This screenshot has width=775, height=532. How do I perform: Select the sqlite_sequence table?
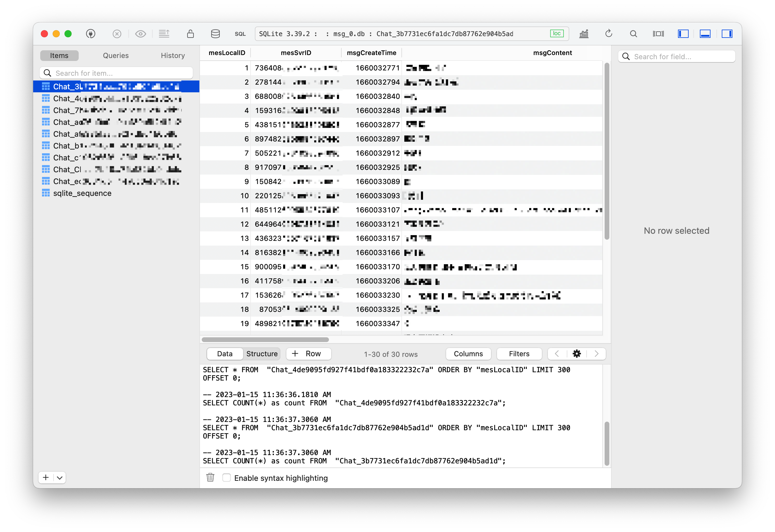click(82, 193)
